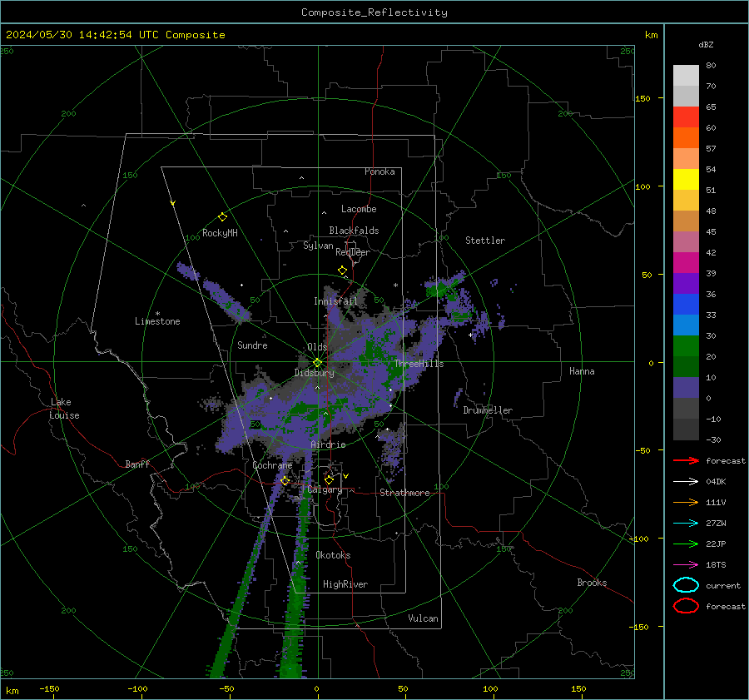The image size is (749, 700).
Task: Click the dBZ scale heading
Action: pos(706,44)
